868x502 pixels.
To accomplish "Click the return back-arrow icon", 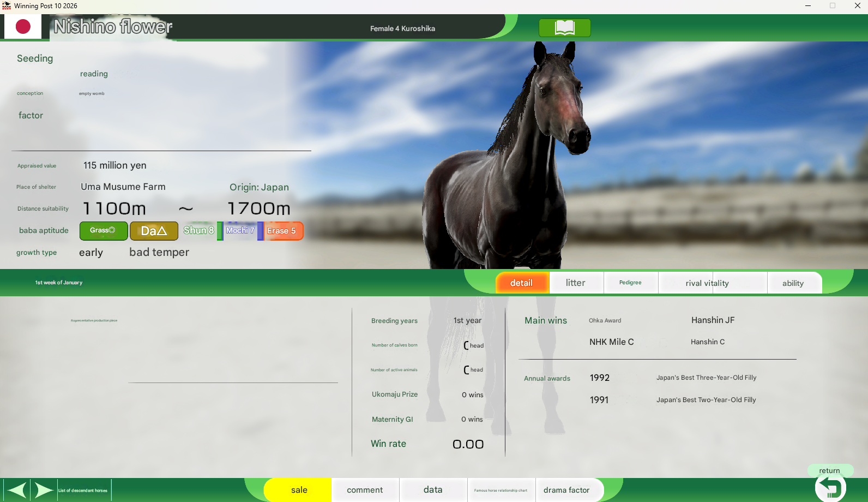I will pos(830,487).
